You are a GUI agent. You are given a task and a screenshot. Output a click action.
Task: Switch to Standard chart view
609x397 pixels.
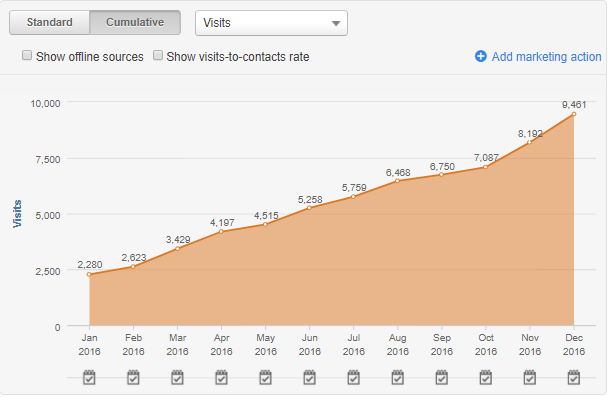click(50, 22)
